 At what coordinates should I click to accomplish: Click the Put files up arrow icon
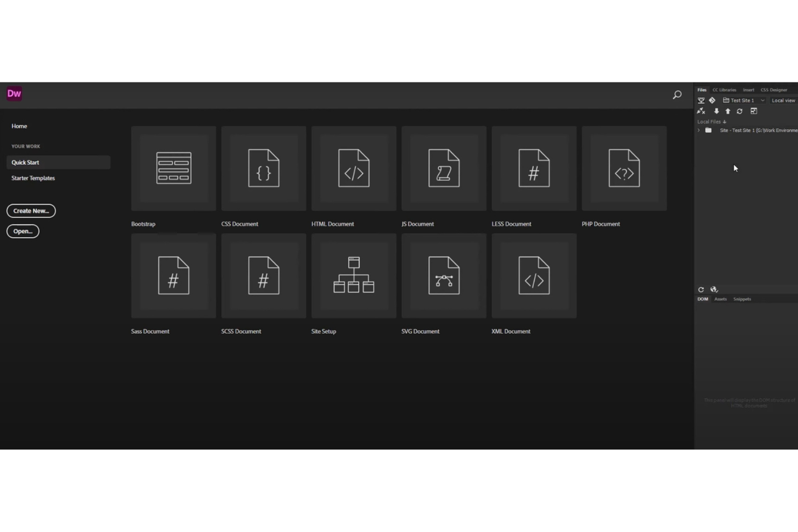tap(728, 111)
